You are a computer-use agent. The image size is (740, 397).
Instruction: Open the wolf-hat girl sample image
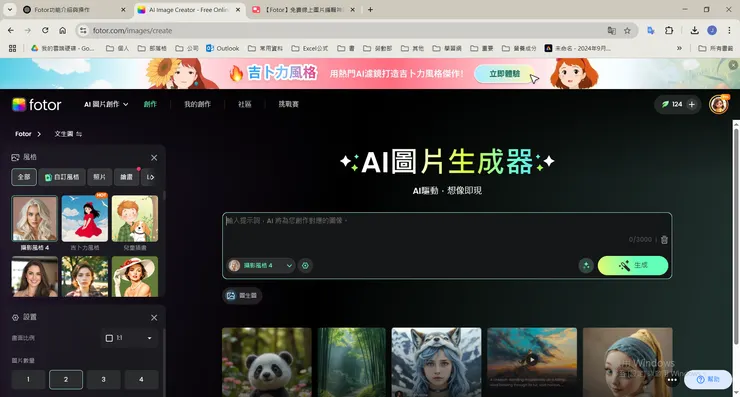(437, 362)
